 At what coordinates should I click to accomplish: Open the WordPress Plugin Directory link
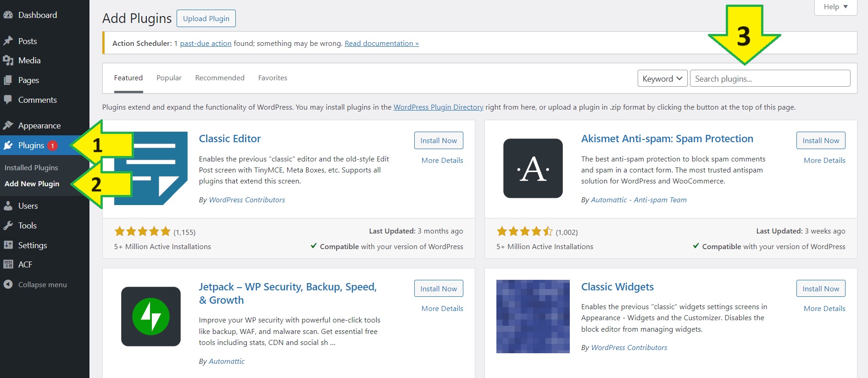(438, 107)
